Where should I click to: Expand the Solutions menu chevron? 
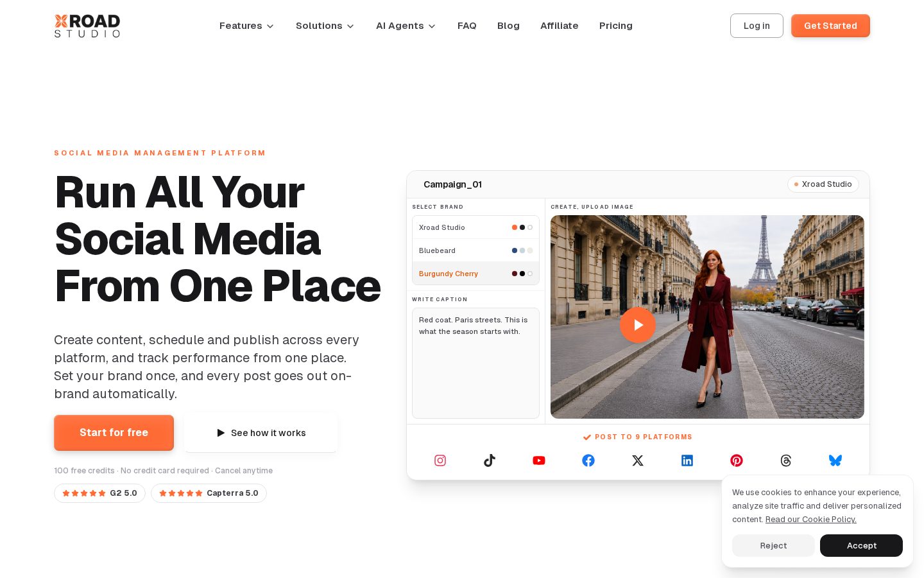tap(350, 26)
